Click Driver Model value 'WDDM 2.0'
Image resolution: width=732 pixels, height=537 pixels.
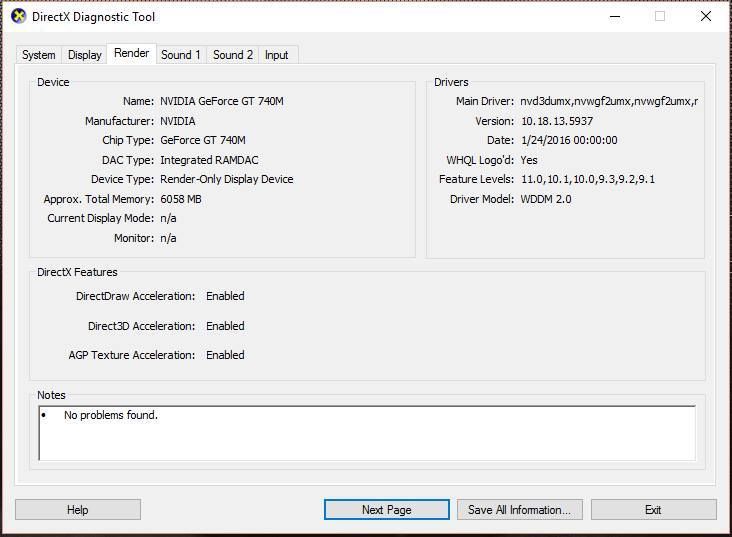[546, 199]
